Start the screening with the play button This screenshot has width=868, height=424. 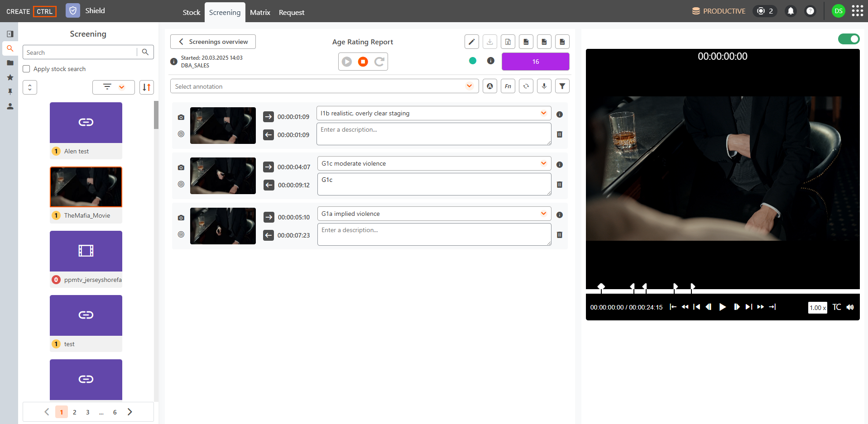point(347,62)
